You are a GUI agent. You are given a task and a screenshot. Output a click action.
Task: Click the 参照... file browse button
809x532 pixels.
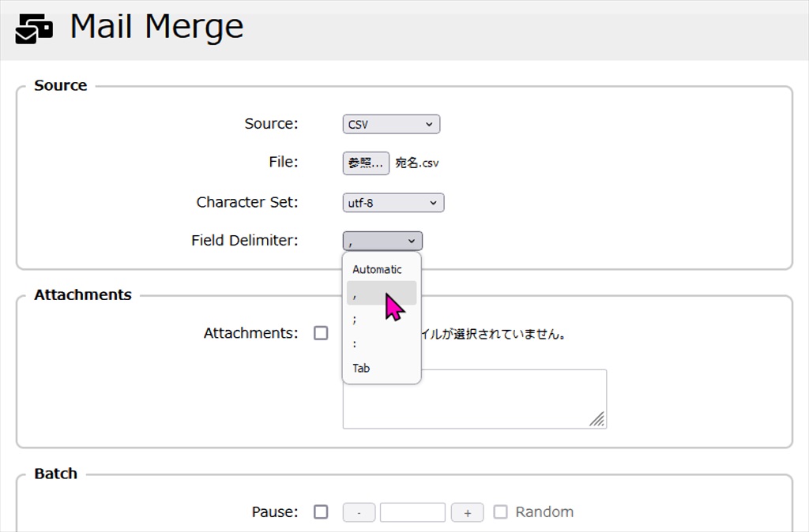[x=366, y=163]
